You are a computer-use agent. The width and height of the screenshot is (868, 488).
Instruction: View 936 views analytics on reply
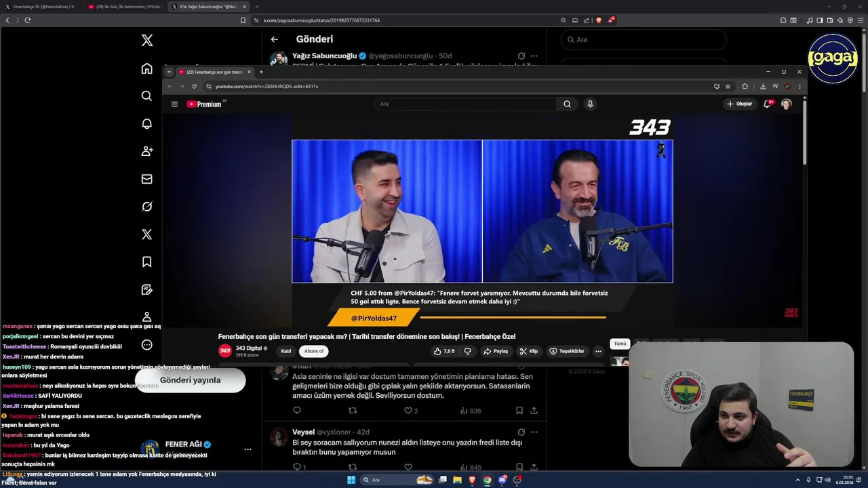coord(471,411)
